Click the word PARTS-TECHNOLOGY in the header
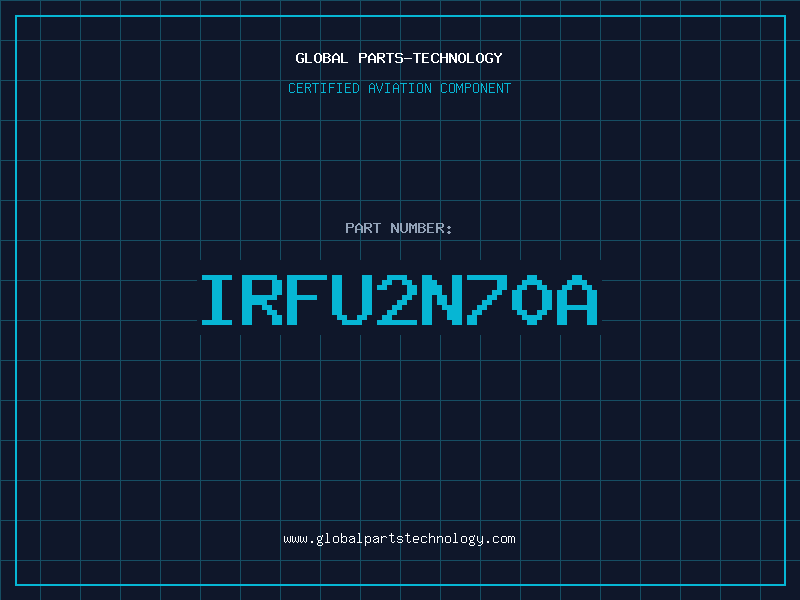This screenshot has width=800, height=600. [x=430, y=58]
